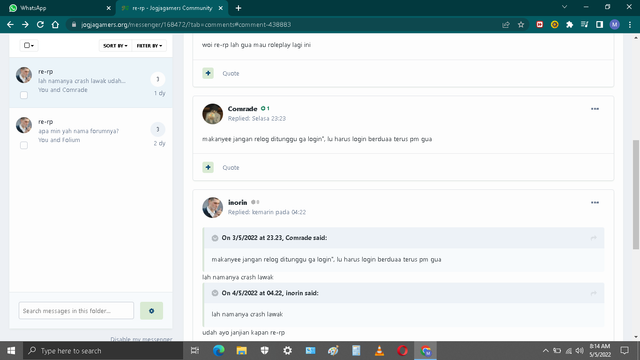
Task: Open the browser home page
Action: pyautogui.click(x=55, y=24)
